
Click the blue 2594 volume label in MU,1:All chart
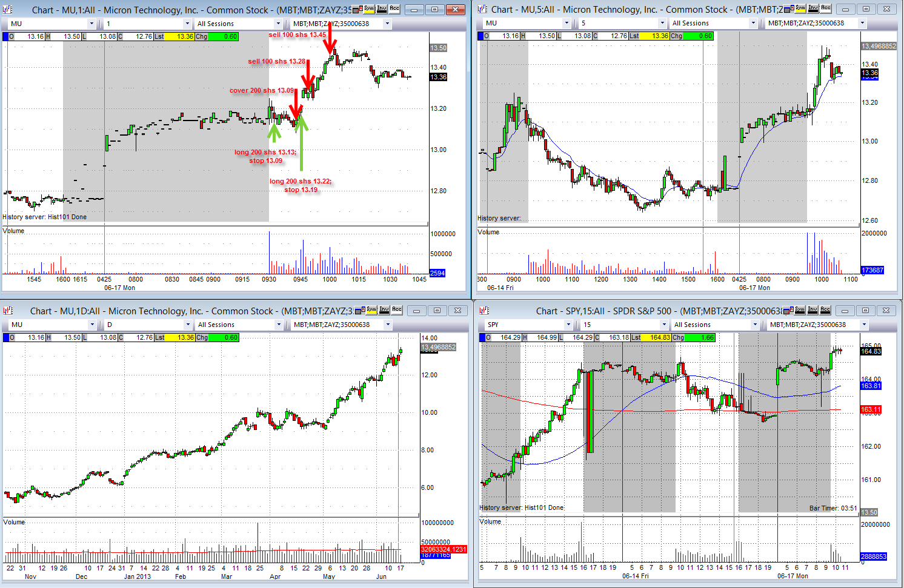[x=437, y=273]
